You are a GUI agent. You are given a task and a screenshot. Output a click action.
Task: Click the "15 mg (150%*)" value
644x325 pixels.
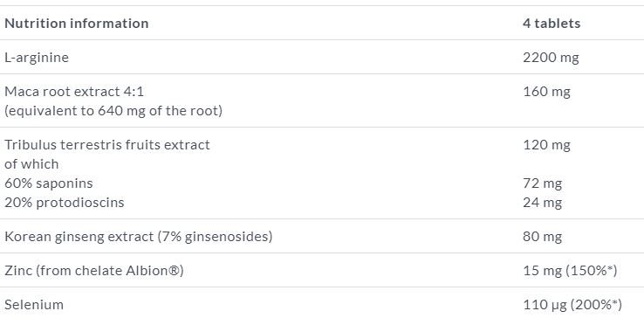coord(570,271)
